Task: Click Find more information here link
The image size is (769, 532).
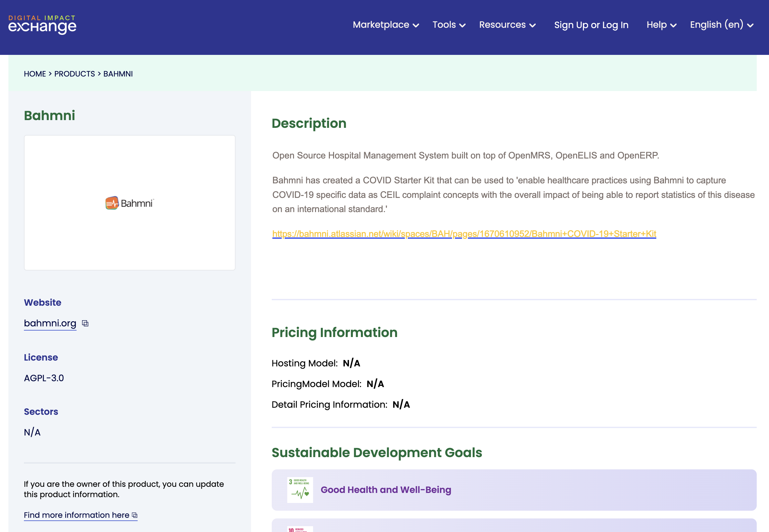Action: point(76,515)
